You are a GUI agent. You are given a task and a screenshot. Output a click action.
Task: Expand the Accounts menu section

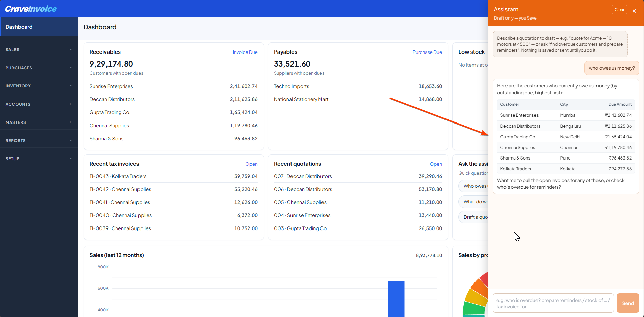(x=39, y=104)
